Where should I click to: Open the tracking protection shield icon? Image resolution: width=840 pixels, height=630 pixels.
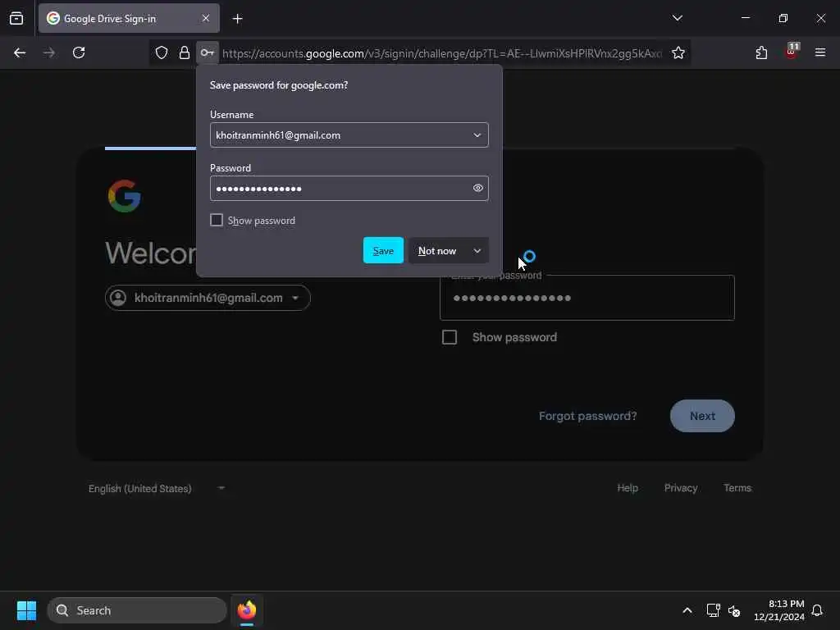click(x=162, y=52)
